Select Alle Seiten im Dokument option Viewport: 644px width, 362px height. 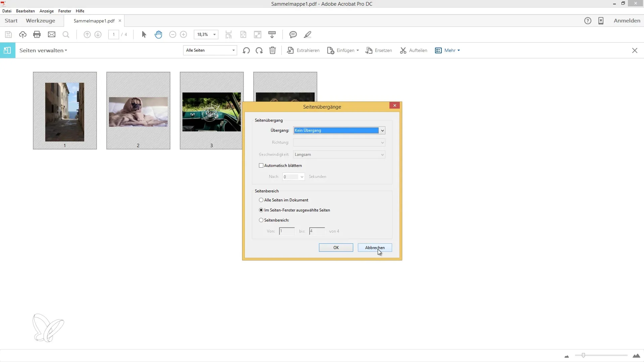261,200
